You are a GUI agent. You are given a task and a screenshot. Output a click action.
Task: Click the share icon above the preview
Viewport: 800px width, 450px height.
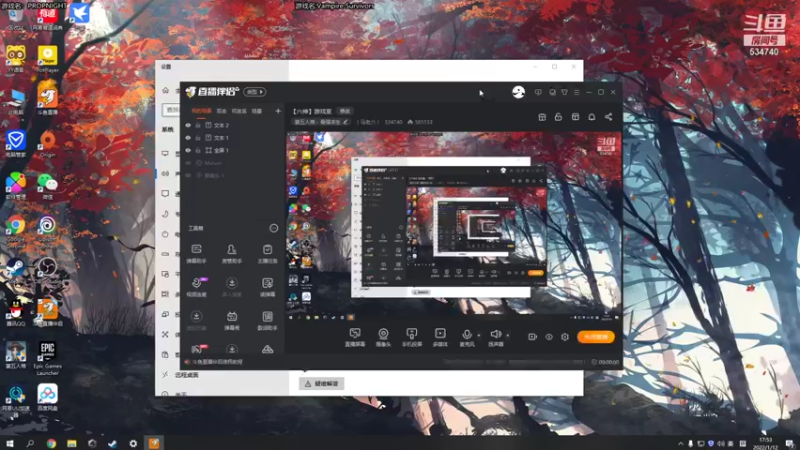608,117
